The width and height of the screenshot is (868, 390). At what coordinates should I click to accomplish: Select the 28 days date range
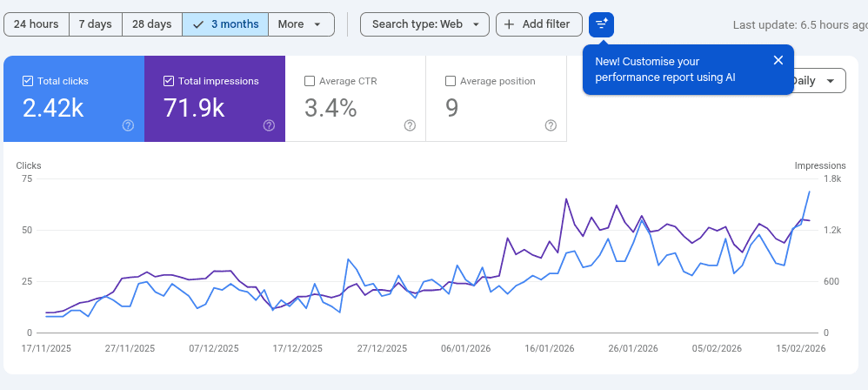click(151, 24)
